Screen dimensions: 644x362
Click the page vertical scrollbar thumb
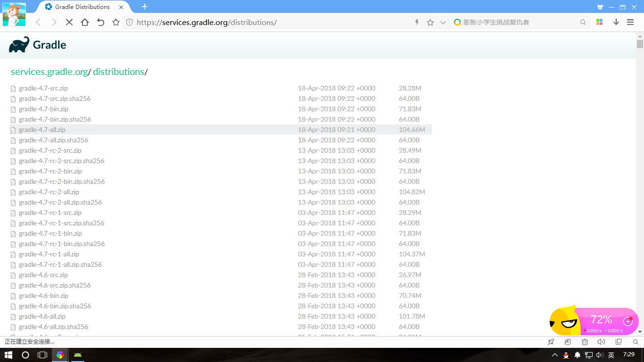[640, 44]
